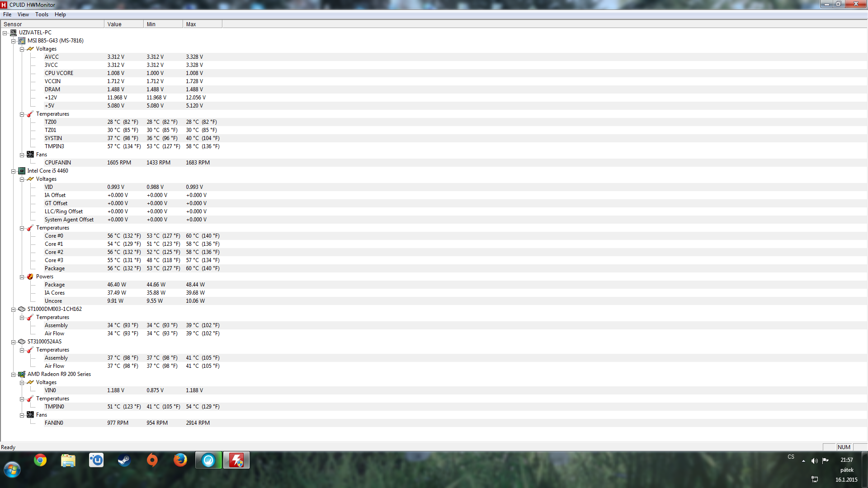Viewport: 868px width, 488px height.
Task: Open the Help menu
Action: click(60, 14)
